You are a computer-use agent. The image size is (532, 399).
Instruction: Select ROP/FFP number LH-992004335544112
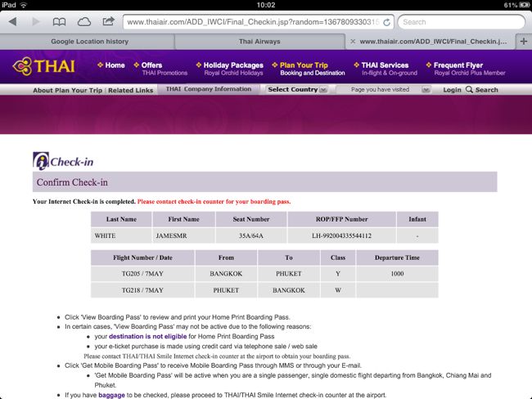pos(341,235)
